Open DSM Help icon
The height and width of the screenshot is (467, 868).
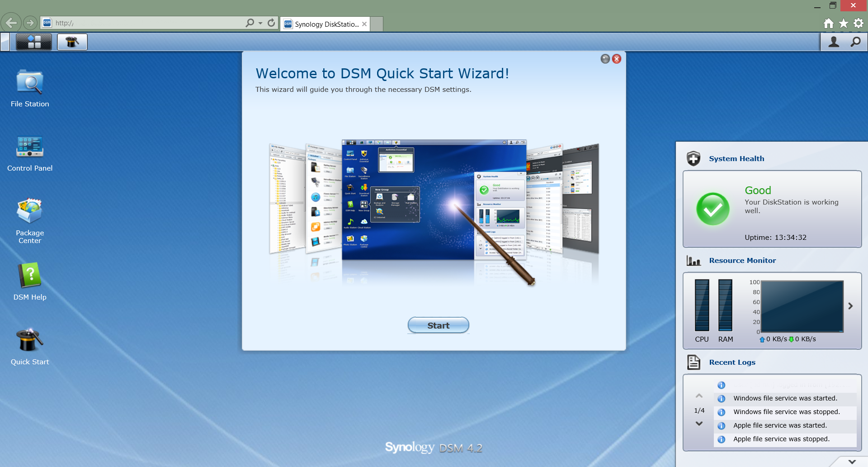[x=30, y=281]
